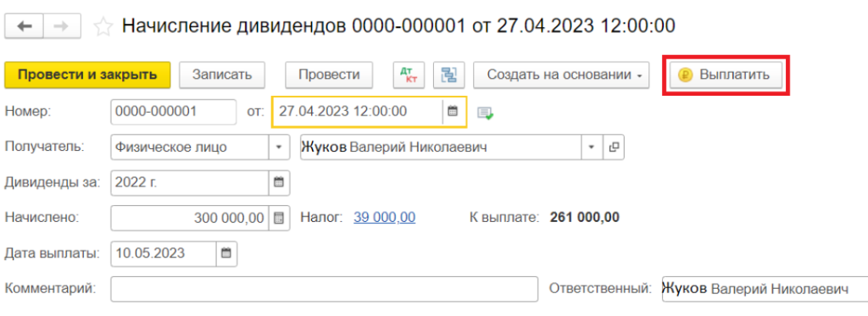This screenshot has height=316, width=868.
Task: Click into the Комментарий field
Action: pos(324,289)
